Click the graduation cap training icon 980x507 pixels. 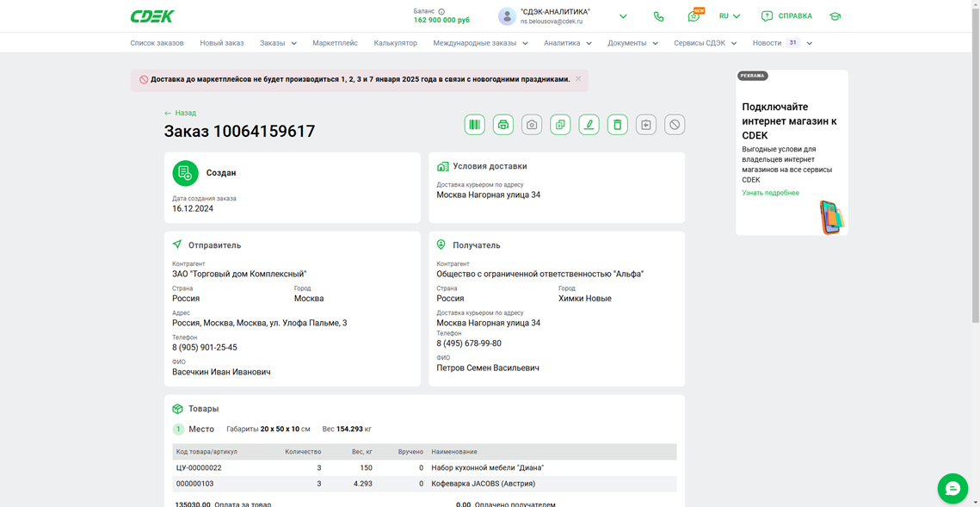click(x=835, y=15)
